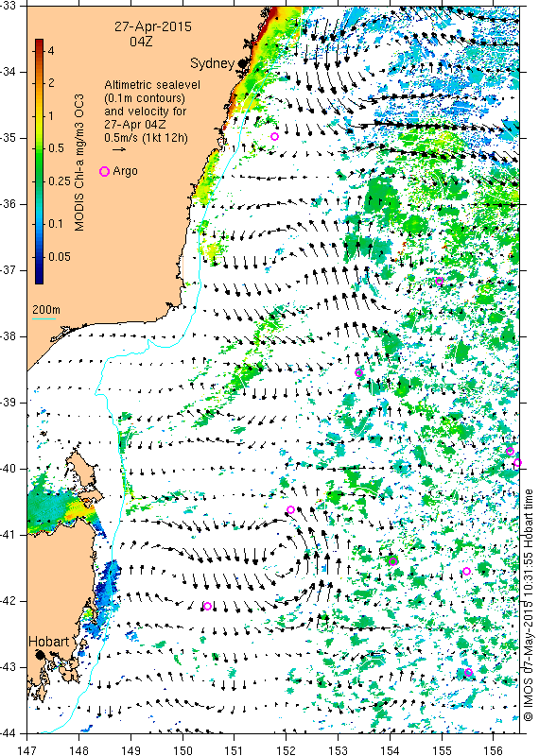Click the longitude axis label '153'
Viewport: 539px width, 756px height.
pyautogui.click(x=338, y=750)
